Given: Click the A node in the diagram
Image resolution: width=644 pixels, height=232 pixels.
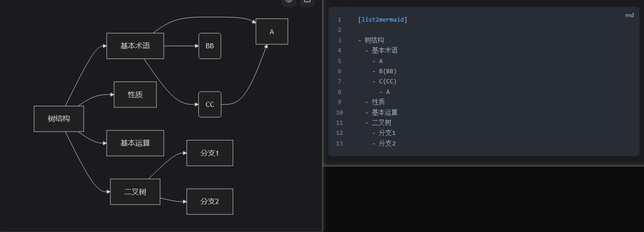Looking at the screenshot, I should [x=272, y=32].
